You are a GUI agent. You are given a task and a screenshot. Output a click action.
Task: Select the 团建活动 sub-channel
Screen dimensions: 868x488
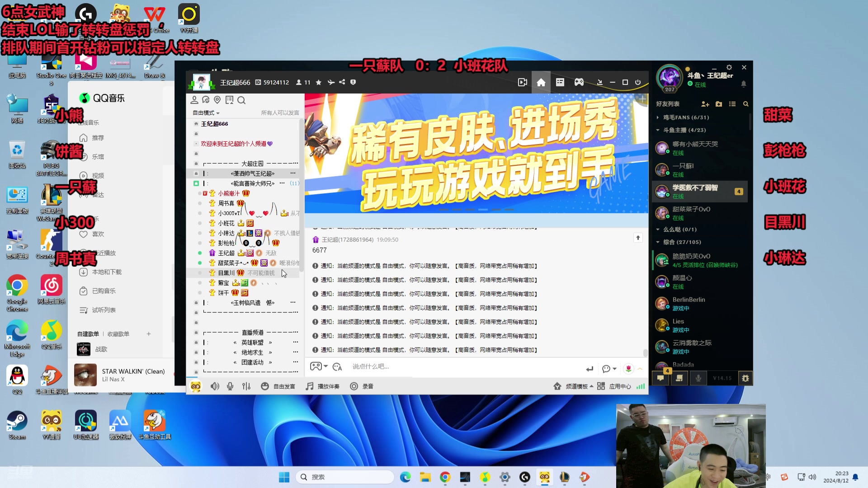coord(252,362)
